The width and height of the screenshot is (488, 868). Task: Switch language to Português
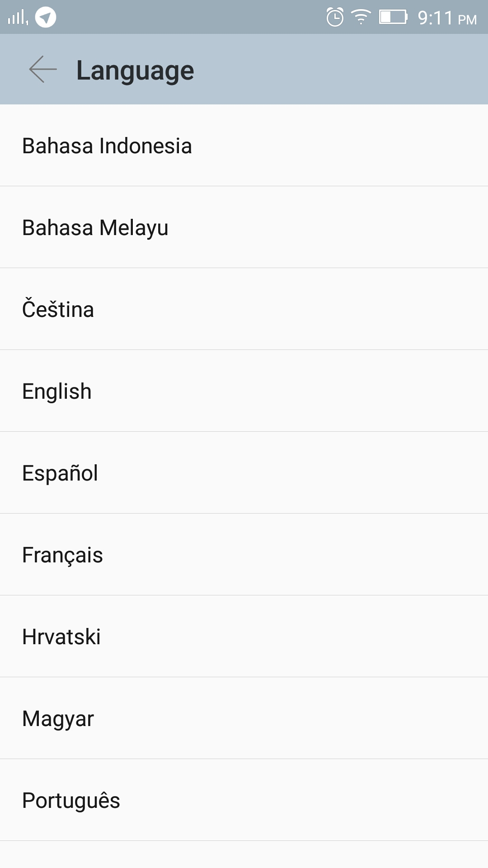coord(71,800)
